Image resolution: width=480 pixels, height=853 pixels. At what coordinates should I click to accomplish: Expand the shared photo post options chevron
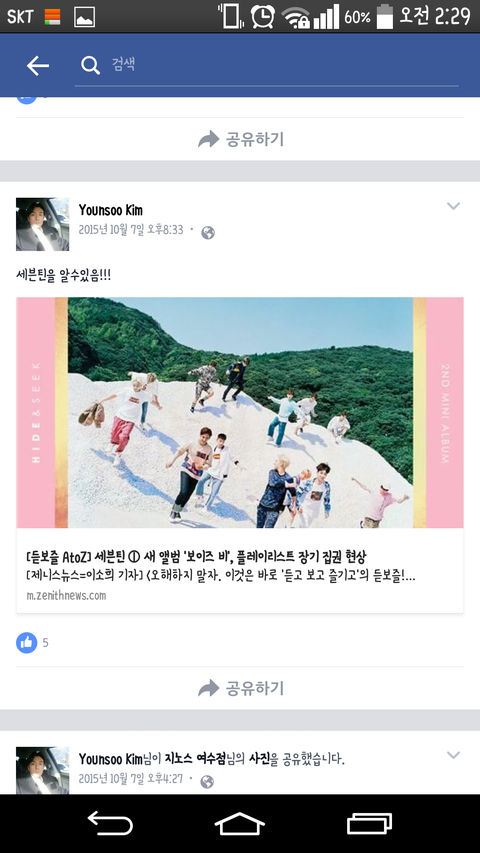(x=453, y=755)
